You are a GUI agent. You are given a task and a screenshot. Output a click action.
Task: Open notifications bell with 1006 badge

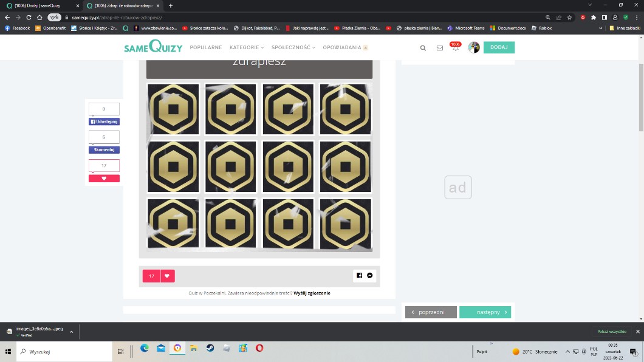(455, 47)
